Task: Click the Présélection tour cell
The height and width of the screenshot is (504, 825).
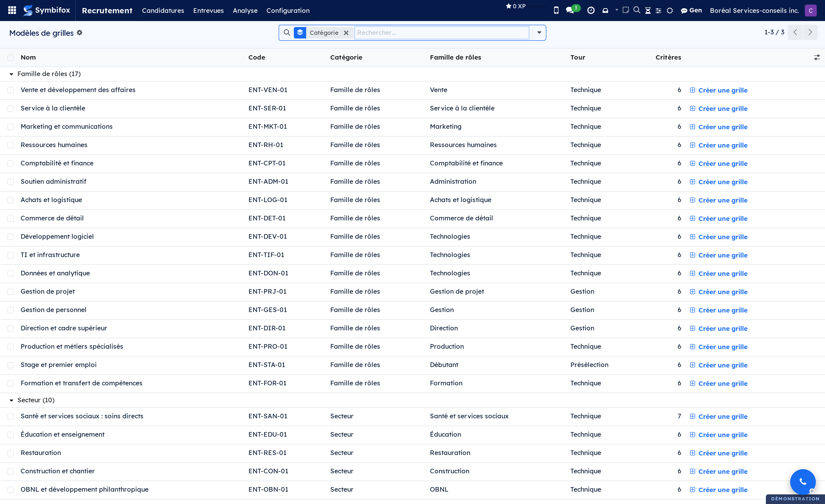Action: click(589, 365)
